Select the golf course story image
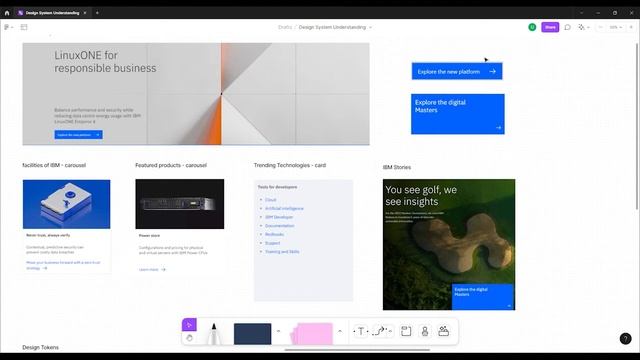Screen dimensions: 640x360 449,244
